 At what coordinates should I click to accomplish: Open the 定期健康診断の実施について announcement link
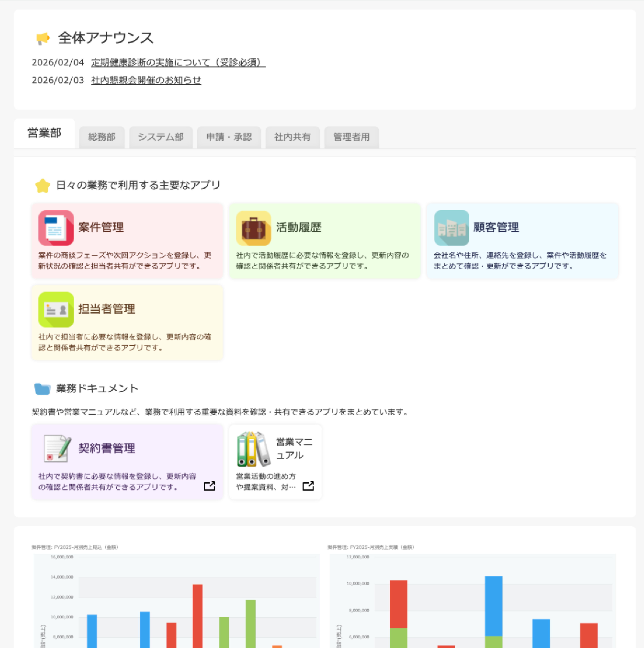177,62
